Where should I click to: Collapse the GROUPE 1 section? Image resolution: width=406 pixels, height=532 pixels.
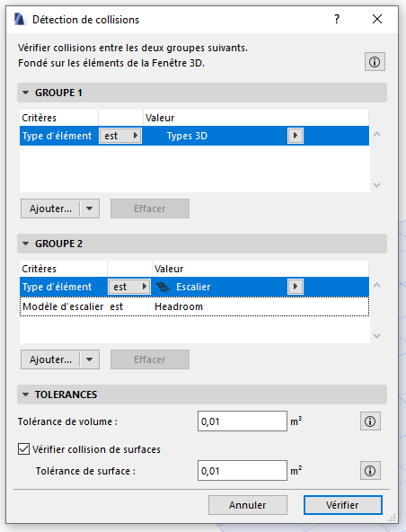pyautogui.click(x=25, y=93)
